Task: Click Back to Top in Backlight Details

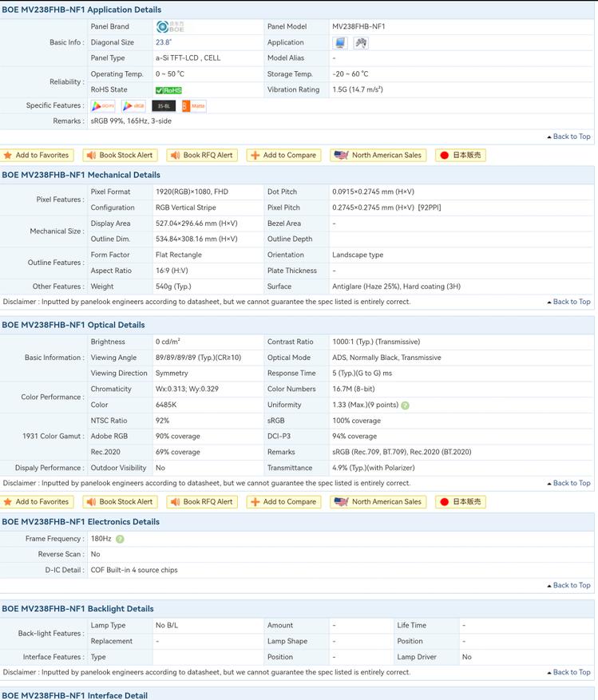Action: coord(569,672)
